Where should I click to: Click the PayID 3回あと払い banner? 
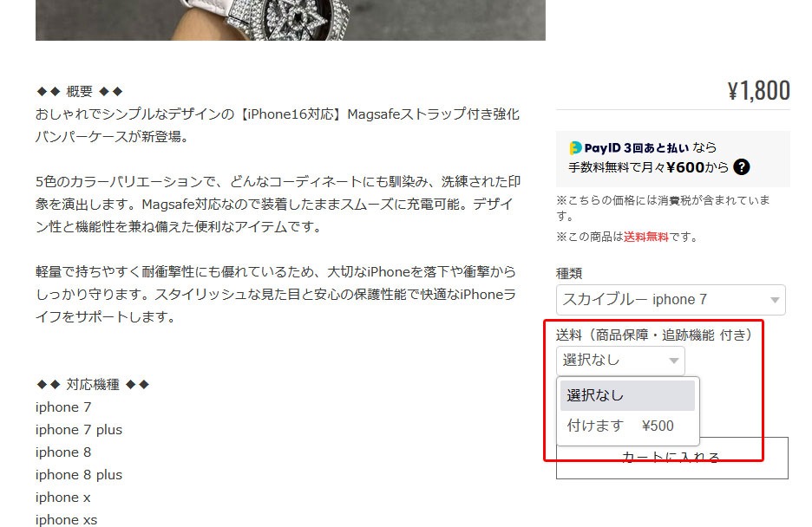[672, 159]
